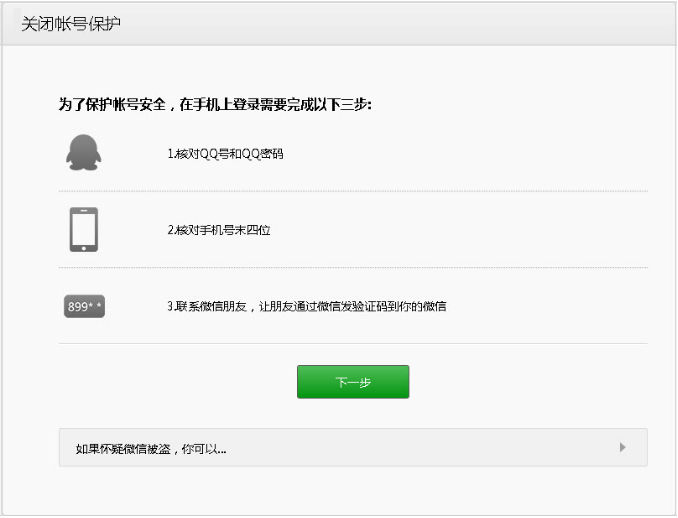
Task: Expand the 如果怀疑微信被盗 panel
Action: (x=353, y=448)
